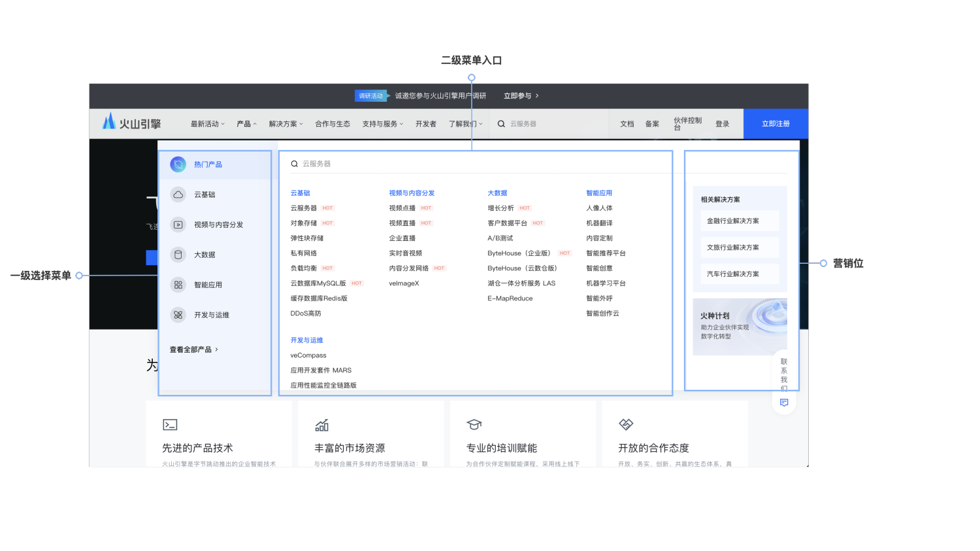
Task: Click the 火山引擎 logo in the navigation bar
Action: point(131,122)
